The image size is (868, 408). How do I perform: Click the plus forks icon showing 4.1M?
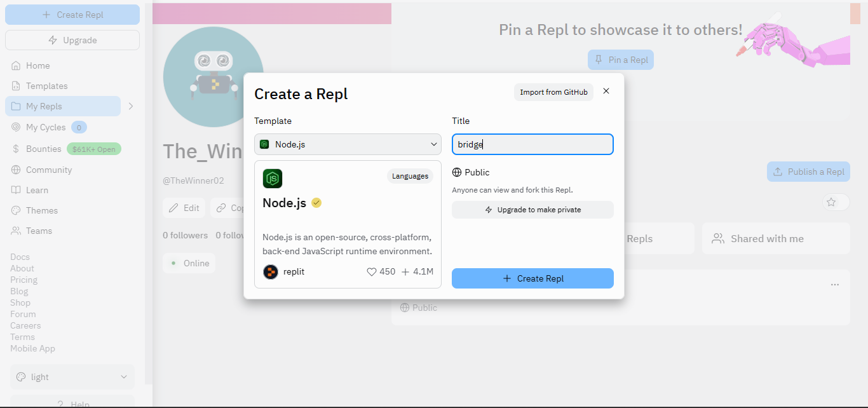[405, 271]
